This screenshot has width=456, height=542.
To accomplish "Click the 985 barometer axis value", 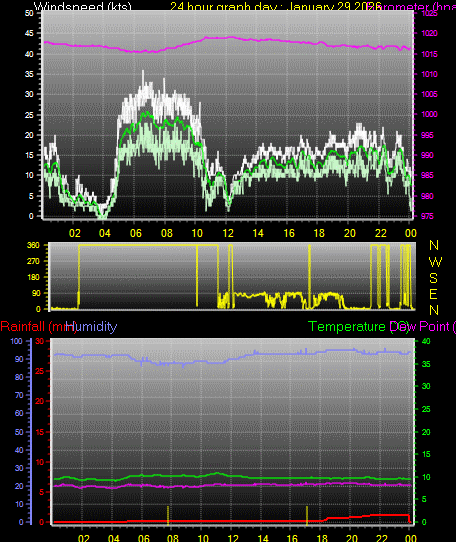I will tap(427, 176).
